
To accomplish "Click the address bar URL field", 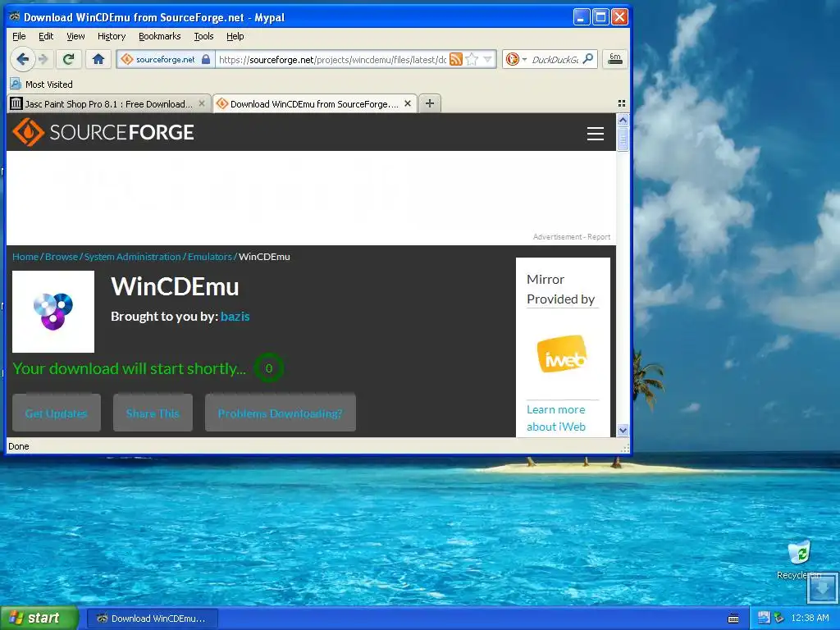I will tap(332, 59).
